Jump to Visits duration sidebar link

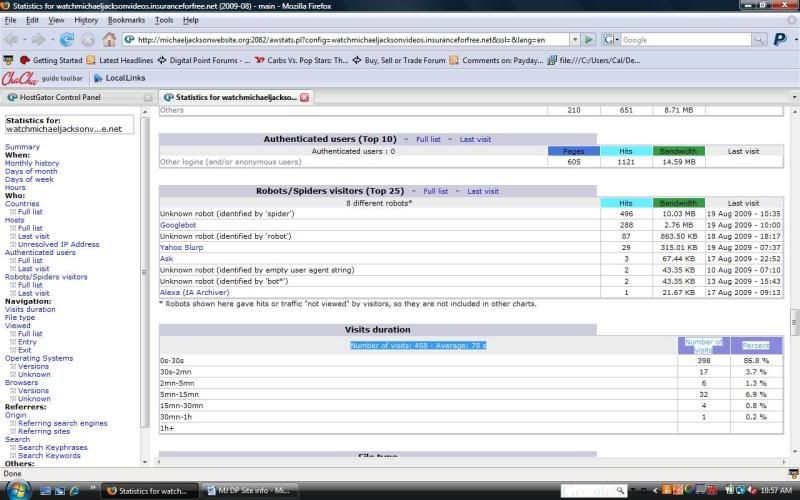[30, 309]
